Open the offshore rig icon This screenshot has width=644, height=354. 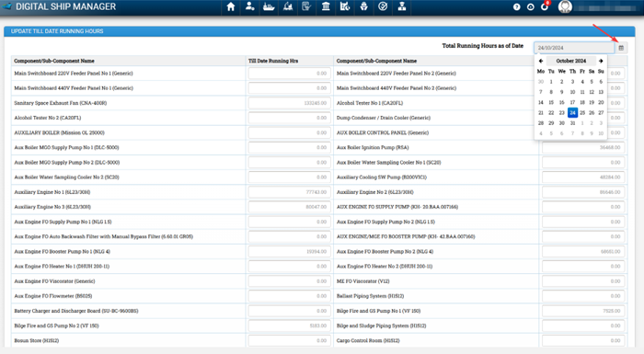point(288,6)
